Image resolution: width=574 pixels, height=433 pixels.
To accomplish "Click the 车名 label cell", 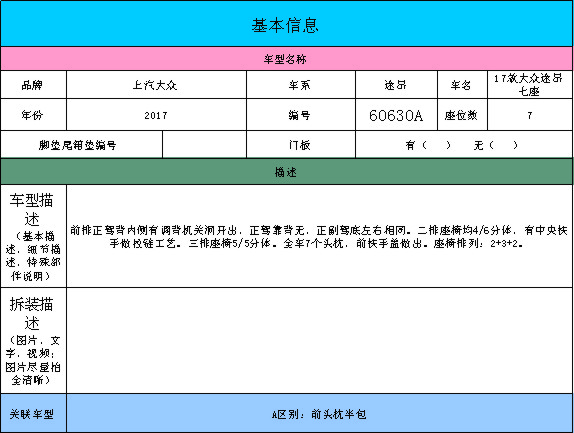I will [462, 85].
